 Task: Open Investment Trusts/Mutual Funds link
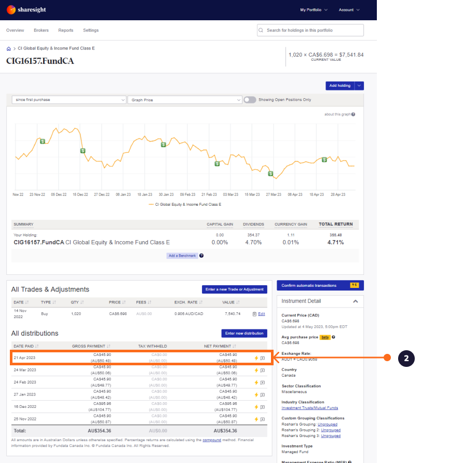pos(310,408)
